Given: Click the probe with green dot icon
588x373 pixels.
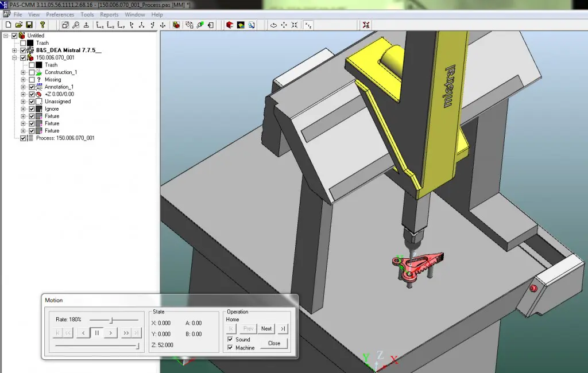Looking at the screenshot, I should [x=200, y=25].
